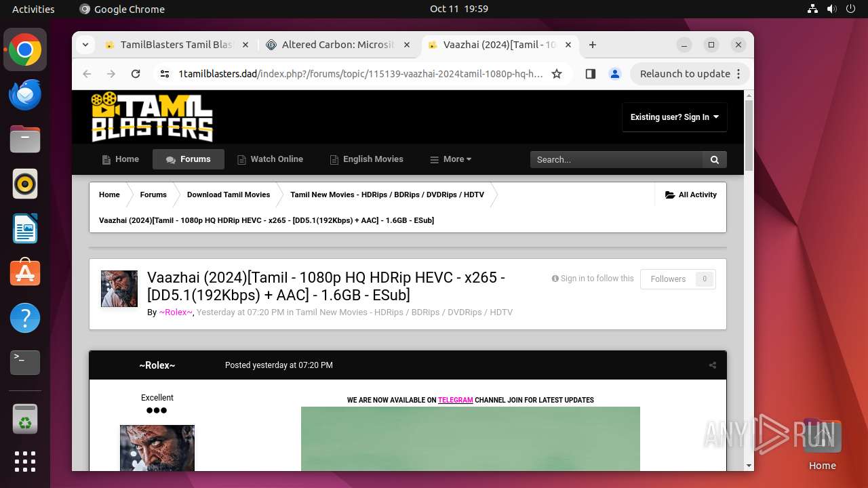Screen dimensions: 868x488
Task: Open All Activity link
Action: tap(691, 195)
